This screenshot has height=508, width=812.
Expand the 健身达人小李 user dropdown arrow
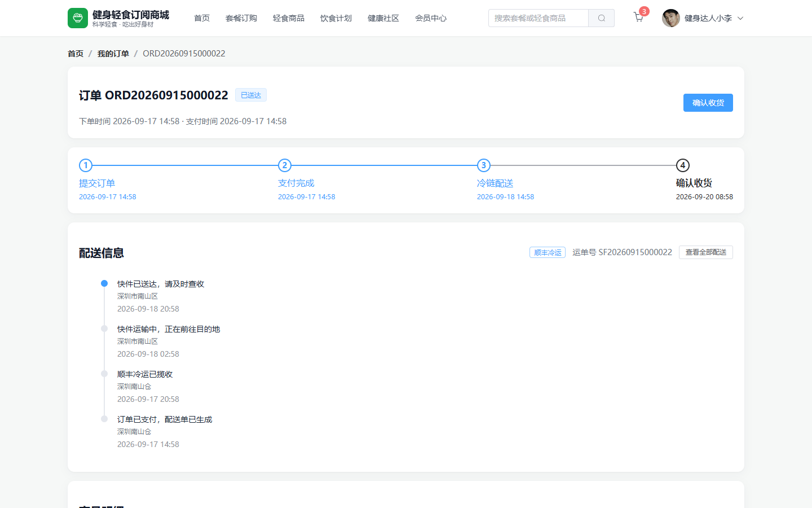740,18
